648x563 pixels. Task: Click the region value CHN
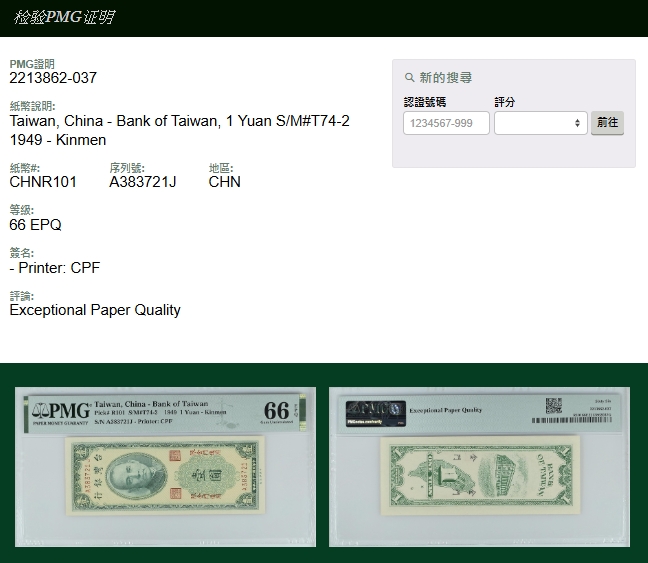click(x=224, y=182)
